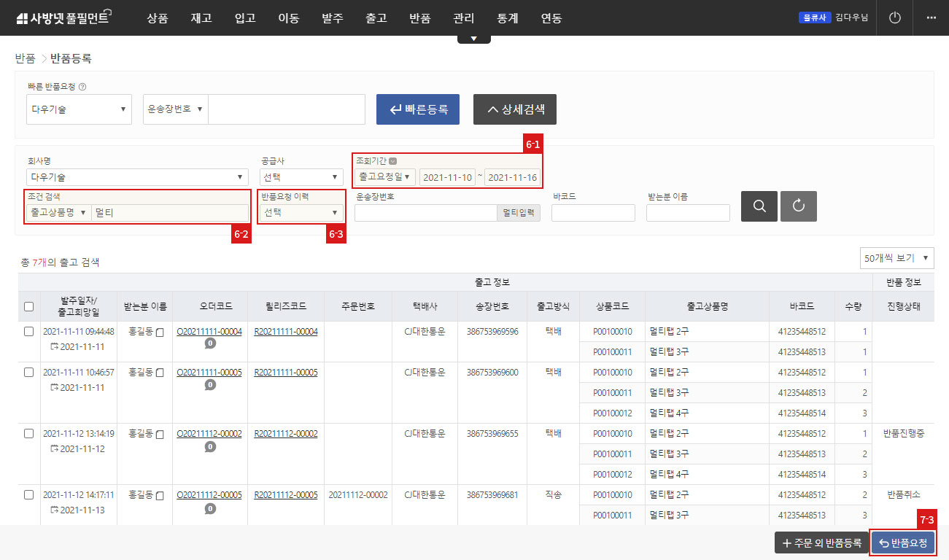Open the 반품 menu in top navigation

pyautogui.click(x=420, y=18)
